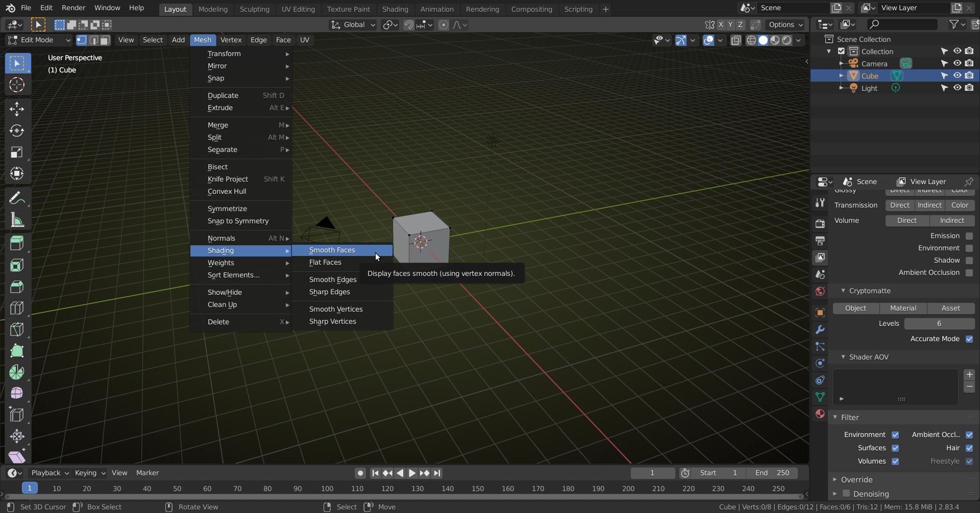Select the Inset Faces tool

tap(17, 265)
